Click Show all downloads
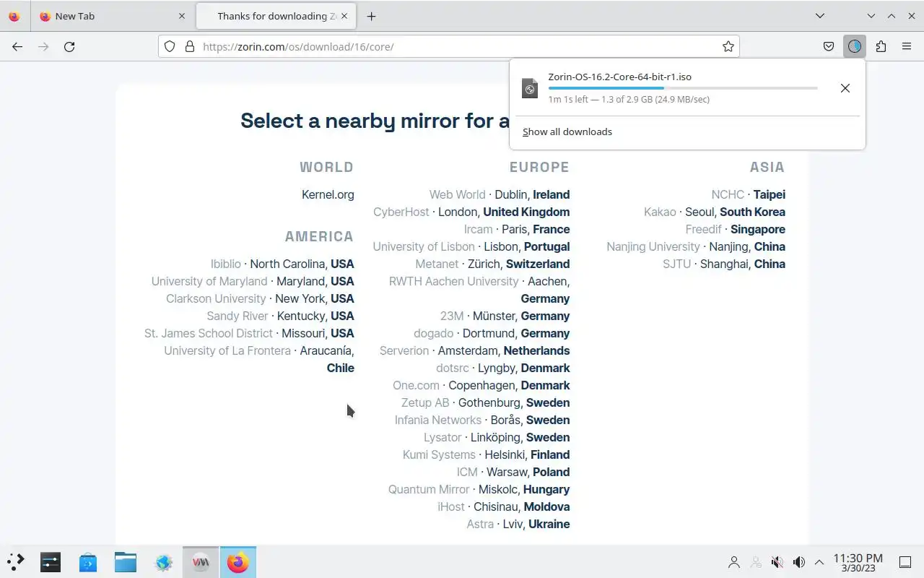 567,131
